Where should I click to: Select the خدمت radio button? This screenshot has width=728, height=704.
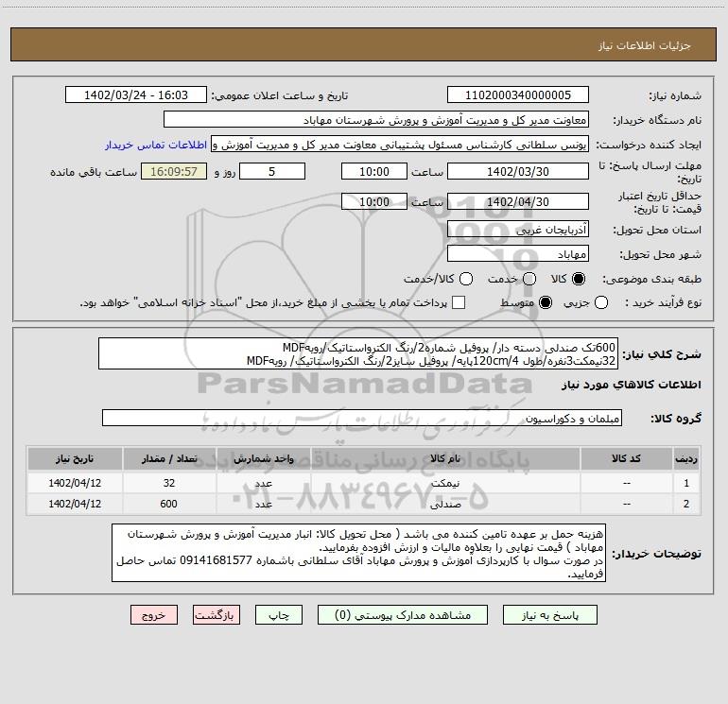click(x=529, y=279)
